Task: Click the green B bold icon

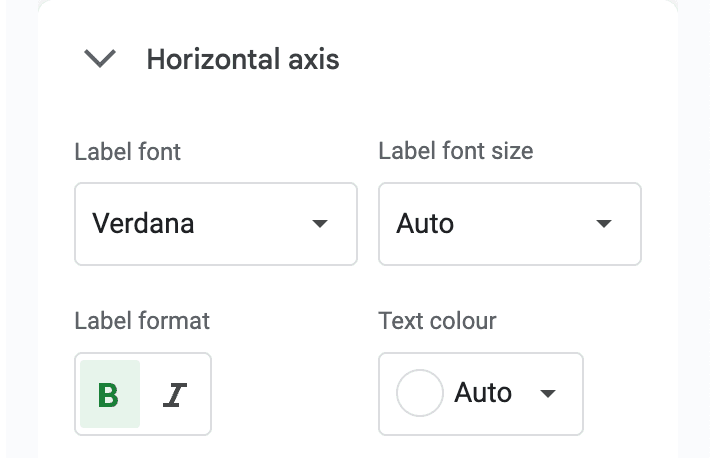Action: pos(110,395)
